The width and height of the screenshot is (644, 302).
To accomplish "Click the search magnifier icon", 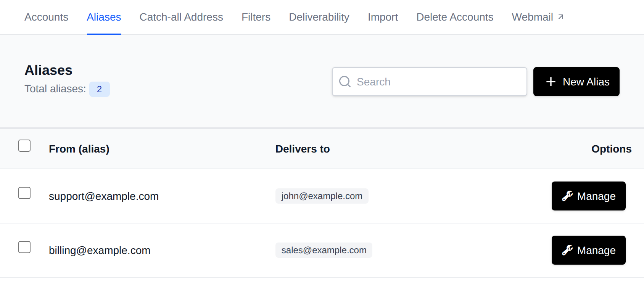I will tap(345, 82).
